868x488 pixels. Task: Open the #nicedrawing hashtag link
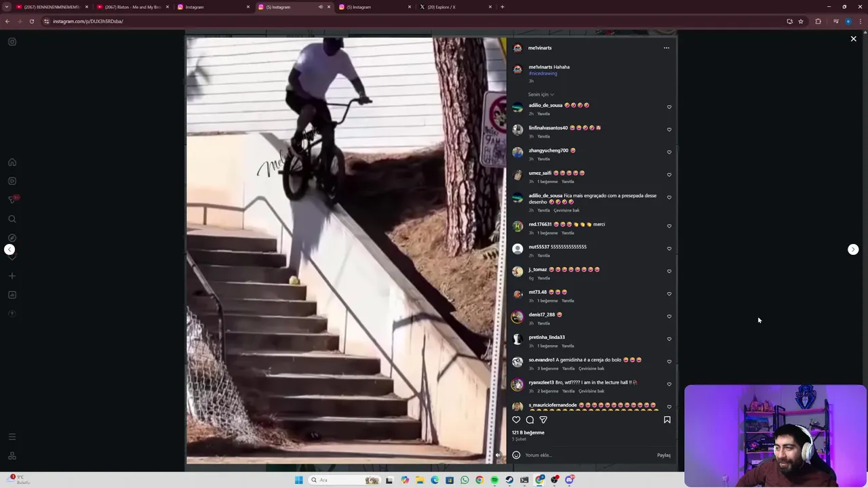tap(542, 73)
